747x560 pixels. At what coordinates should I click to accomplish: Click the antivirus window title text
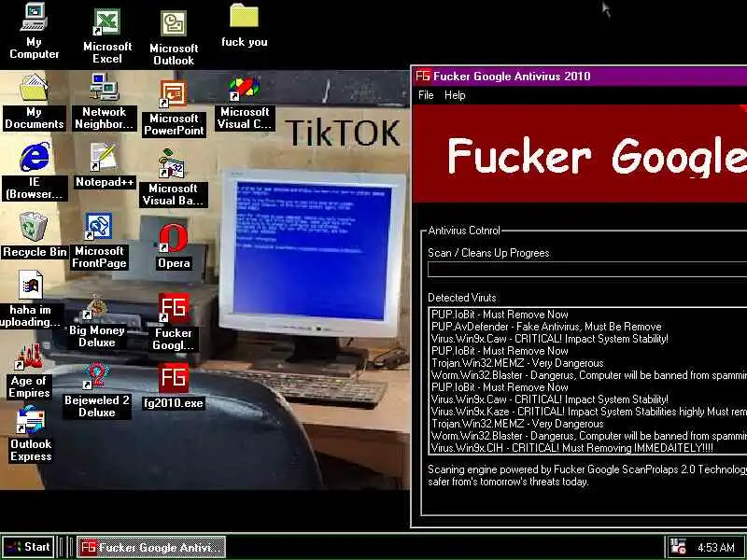[512, 77]
